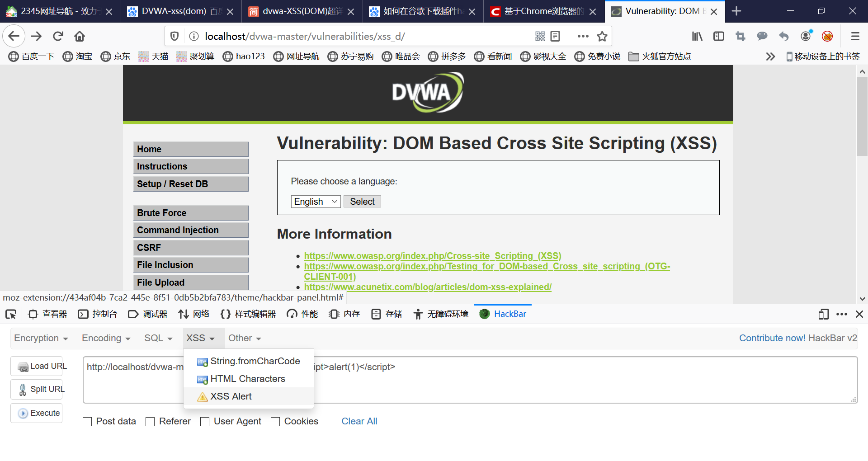This screenshot has height=461, width=868.
Task: Open the Firefox hamburger menu
Action: point(855,36)
